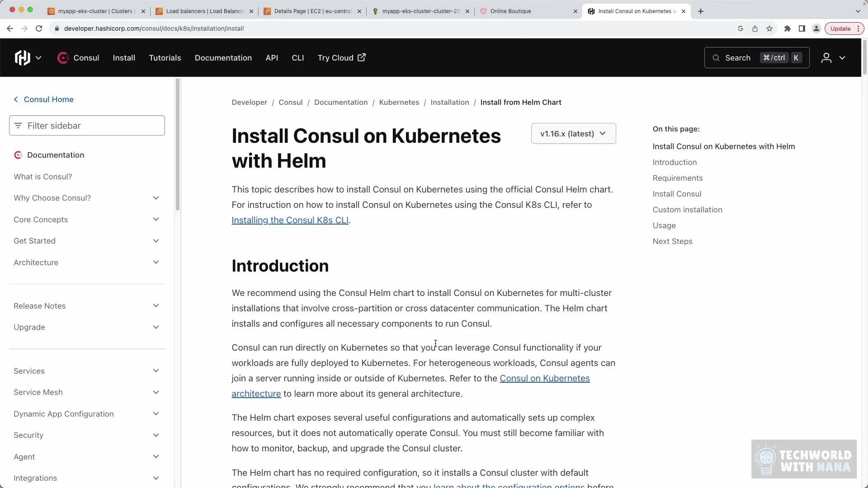Viewport: 868px width, 488px height.
Task: Open the HashiCorp products dropdown chevron
Action: [x=38, y=58]
